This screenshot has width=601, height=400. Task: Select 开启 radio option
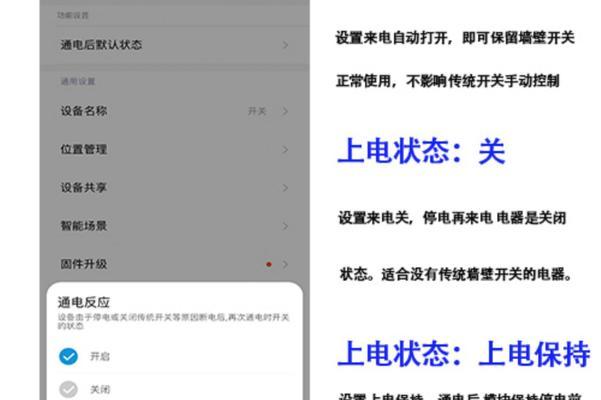tap(69, 356)
